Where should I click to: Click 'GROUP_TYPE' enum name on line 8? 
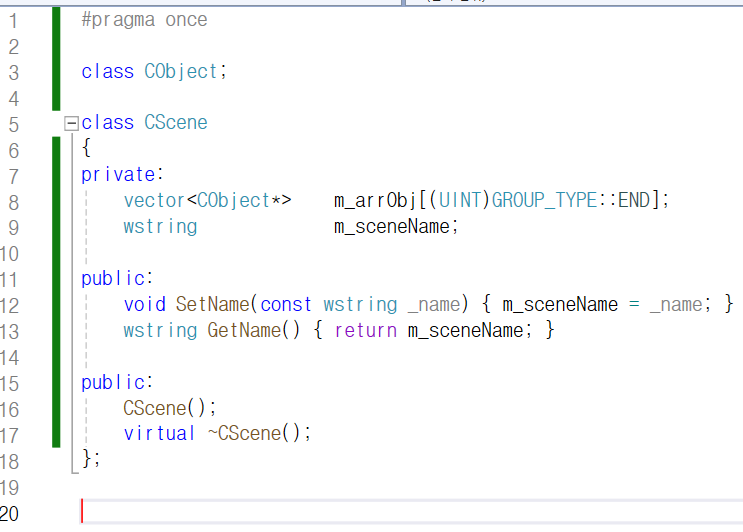click(544, 200)
